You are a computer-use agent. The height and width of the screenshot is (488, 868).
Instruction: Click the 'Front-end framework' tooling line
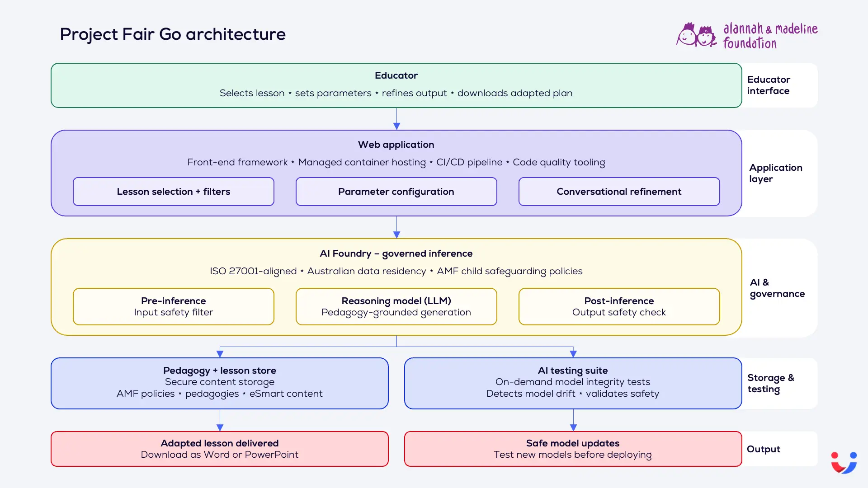click(x=396, y=162)
